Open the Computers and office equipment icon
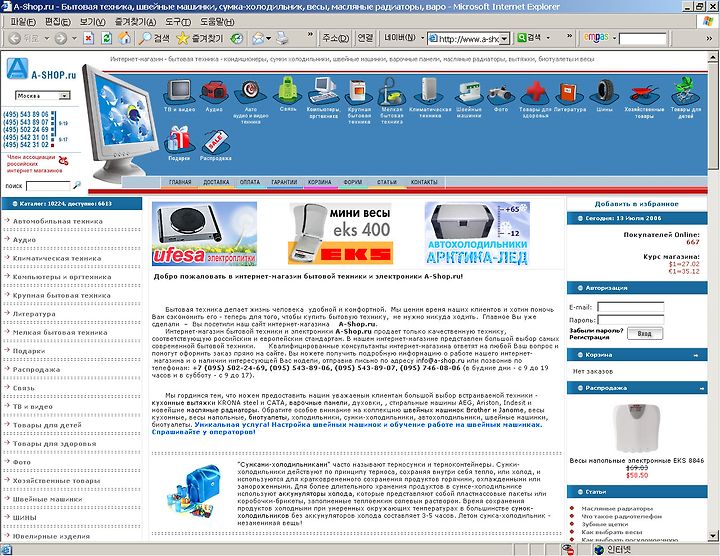The image size is (720, 556). tap(323, 90)
